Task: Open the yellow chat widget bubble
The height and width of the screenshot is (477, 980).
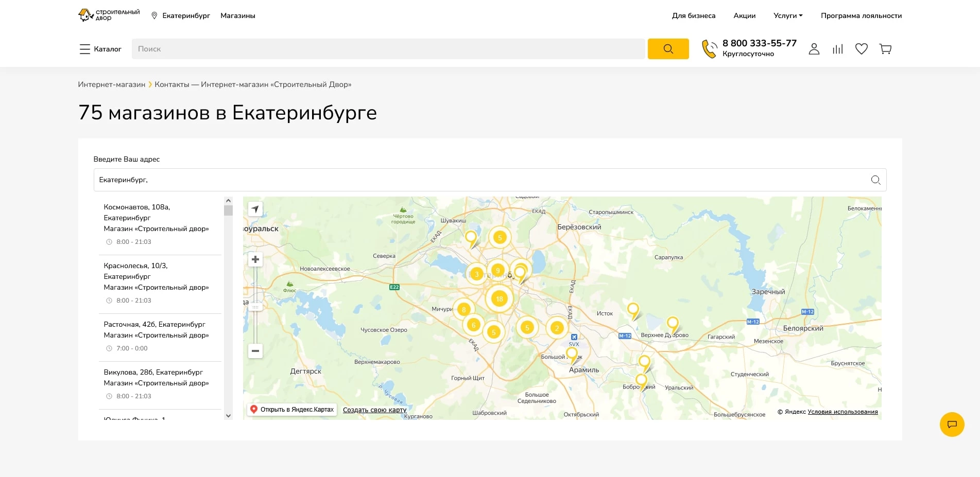Action: point(952,425)
